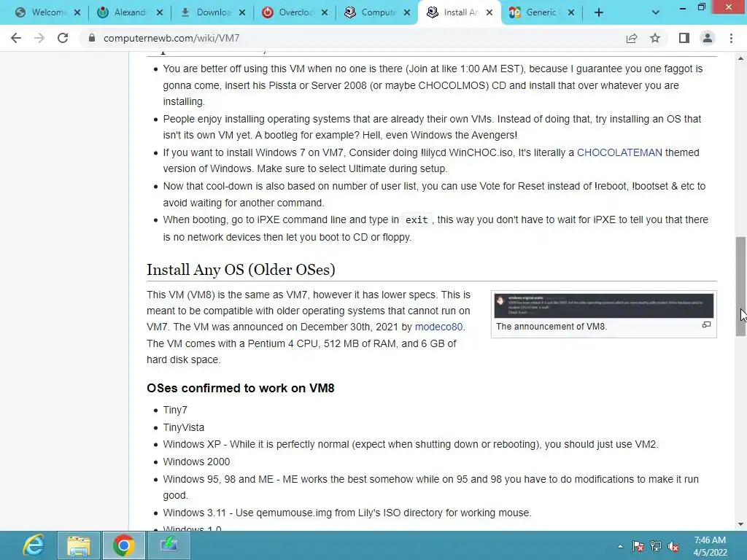Image resolution: width=747 pixels, height=560 pixels.
Task: Enlarge the VM8 announcement image icon
Action: point(706,324)
